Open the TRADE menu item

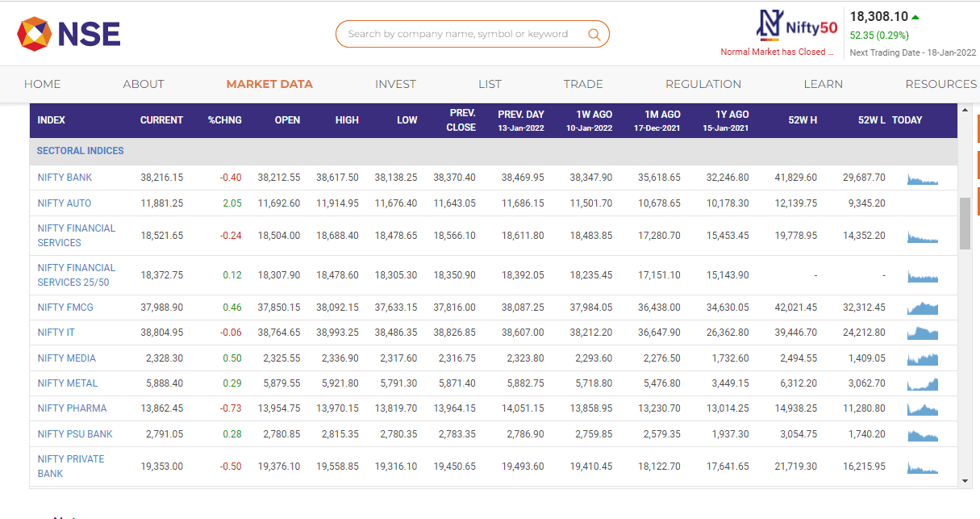coord(583,84)
